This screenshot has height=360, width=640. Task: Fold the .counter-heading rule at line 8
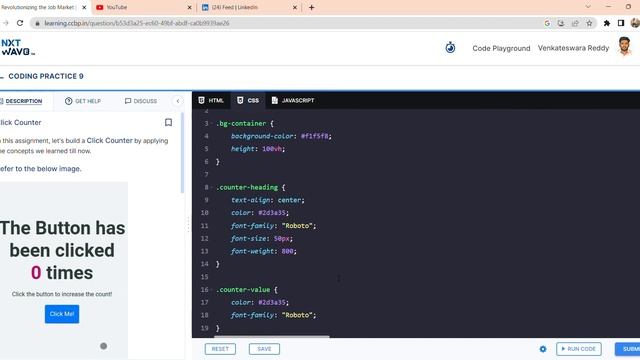[212, 187]
